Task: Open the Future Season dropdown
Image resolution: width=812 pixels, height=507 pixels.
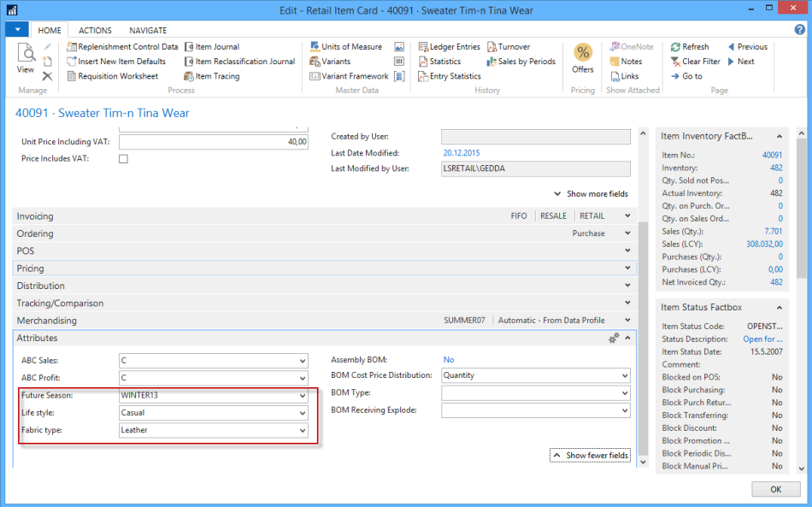Action: coord(303,396)
